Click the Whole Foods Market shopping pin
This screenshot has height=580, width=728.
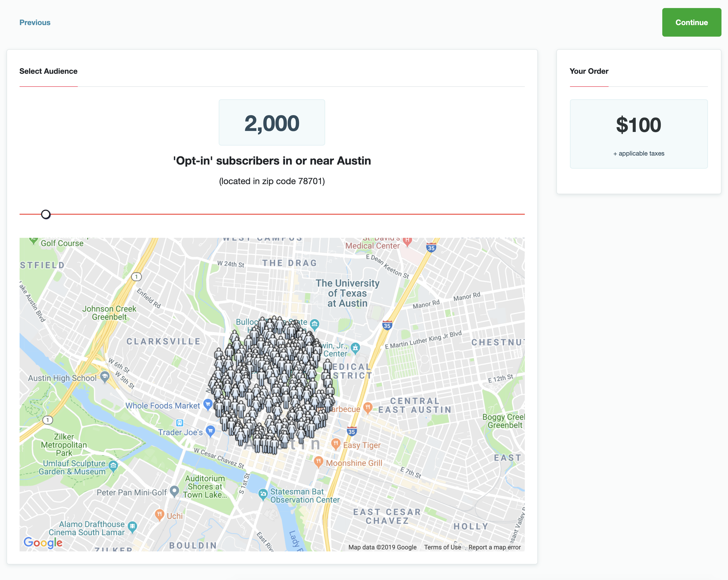208,404
